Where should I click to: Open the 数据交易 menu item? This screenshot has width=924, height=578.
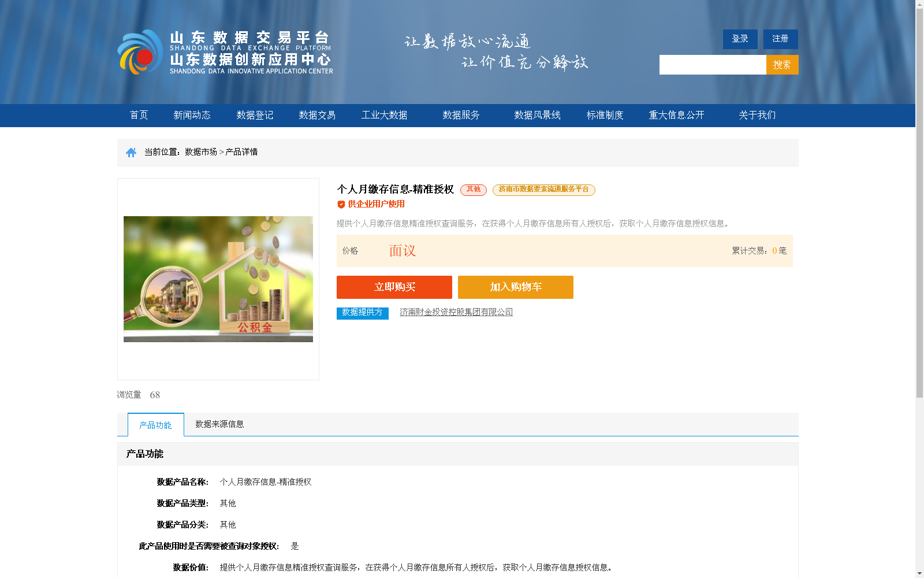tap(317, 115)
